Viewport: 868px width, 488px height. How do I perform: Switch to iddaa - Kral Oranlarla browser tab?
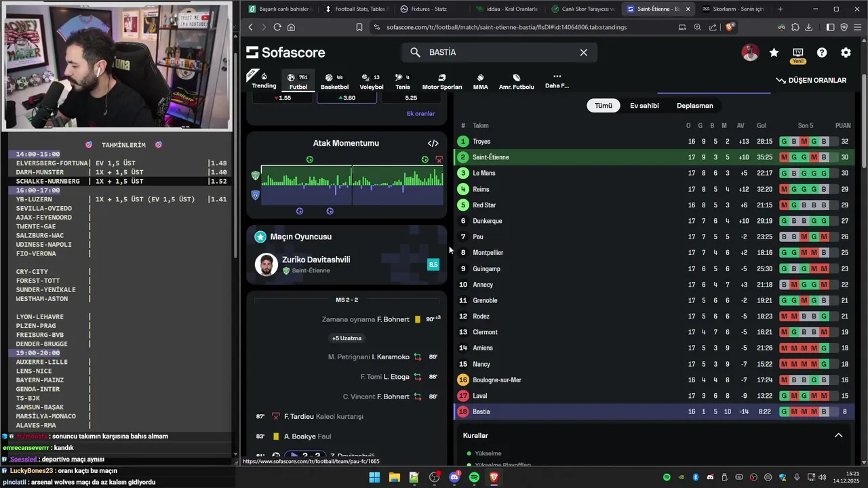pos(506,9)
